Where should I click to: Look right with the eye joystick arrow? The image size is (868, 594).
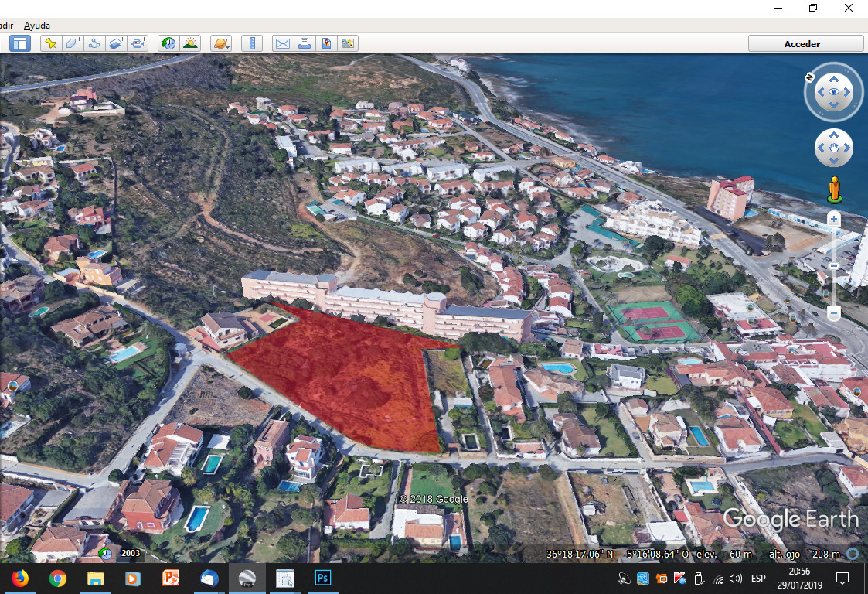tap(847, 92)
